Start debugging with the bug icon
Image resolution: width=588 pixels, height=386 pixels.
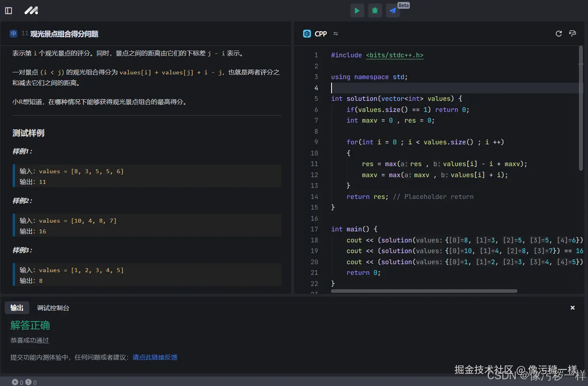tap(375, 11)
